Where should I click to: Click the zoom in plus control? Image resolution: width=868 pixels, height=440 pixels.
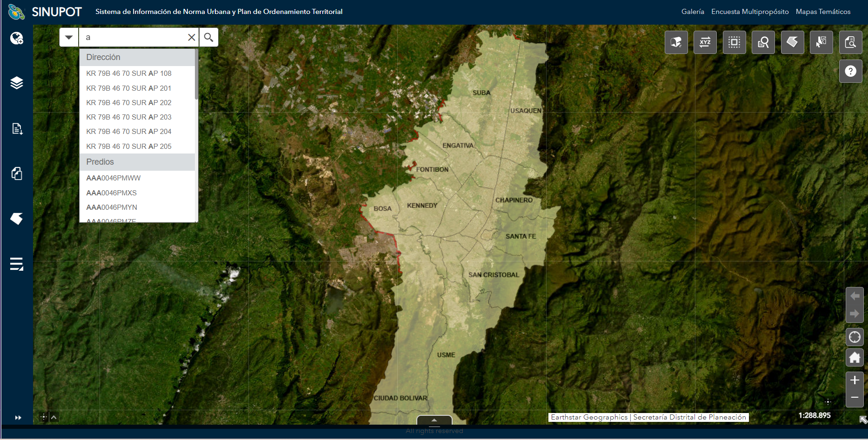[855, 380]
